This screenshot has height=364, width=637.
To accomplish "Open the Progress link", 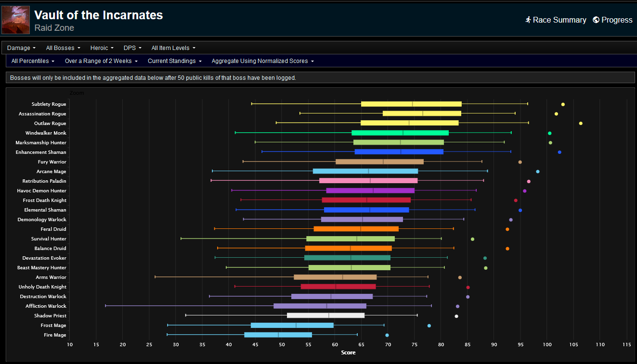I will pyautogui.click(x=617, y=20).
